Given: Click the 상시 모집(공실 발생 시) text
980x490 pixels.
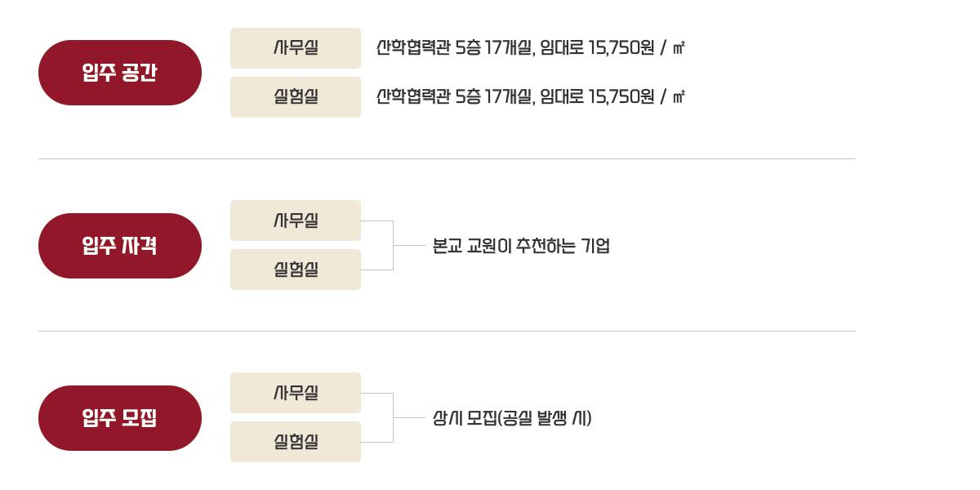Looking at the screenshot, I should tap(512, 418).
